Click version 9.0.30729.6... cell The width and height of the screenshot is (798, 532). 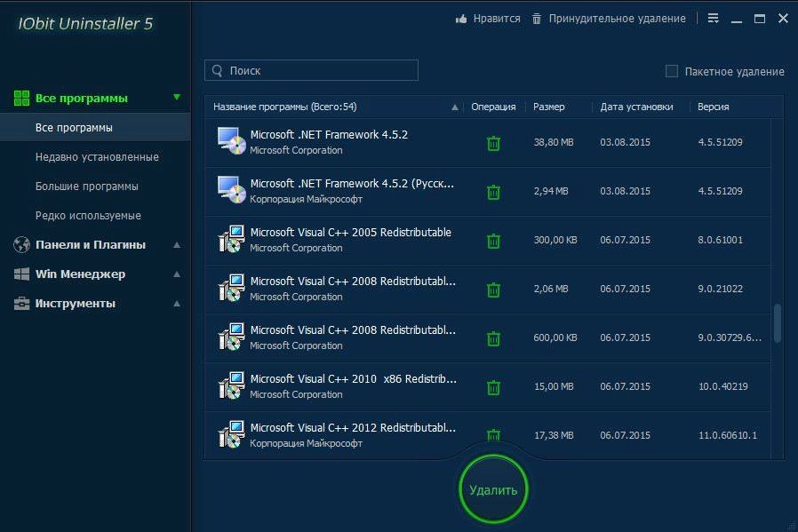point(730,337)
